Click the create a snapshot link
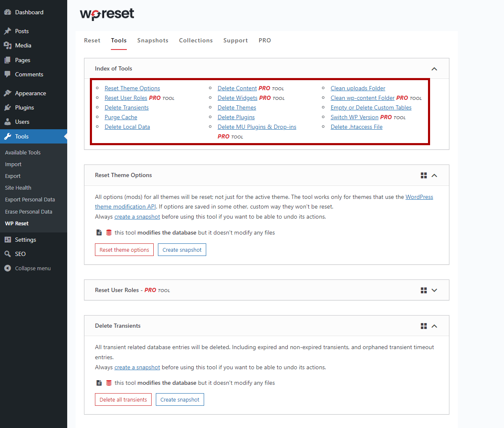This screenshot has height=428, width=504. tap(137, 217)
